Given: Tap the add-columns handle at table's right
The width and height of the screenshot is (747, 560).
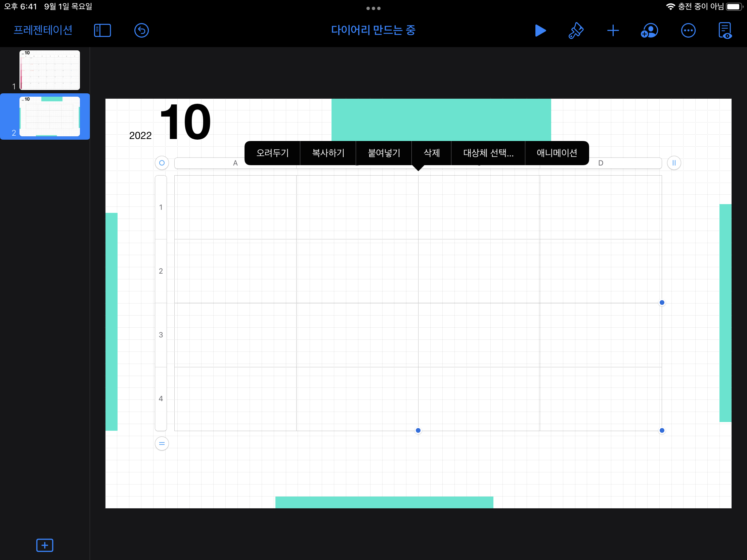Looking at the screenshot, I should click(674, 163).
